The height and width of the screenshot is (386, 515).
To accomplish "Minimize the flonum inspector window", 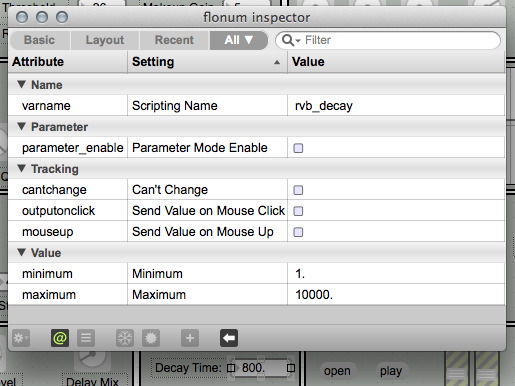I will point(42,17).
